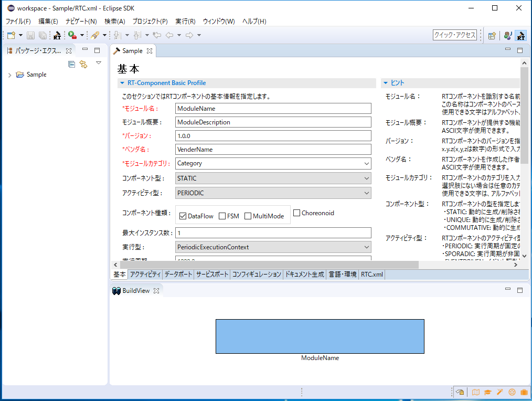Switch to the RT System Editor perspective icon

[x=507, y=35]
